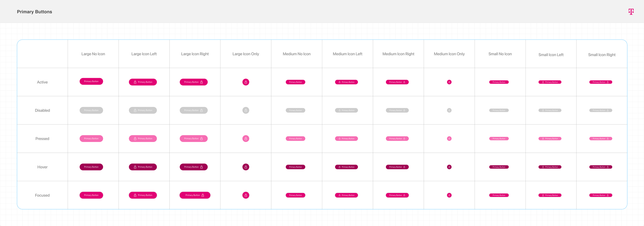Click the Disabled Small Icon Left button
Image resolution: width=644 pixels, height=226 pixels.
coord(550,110)
